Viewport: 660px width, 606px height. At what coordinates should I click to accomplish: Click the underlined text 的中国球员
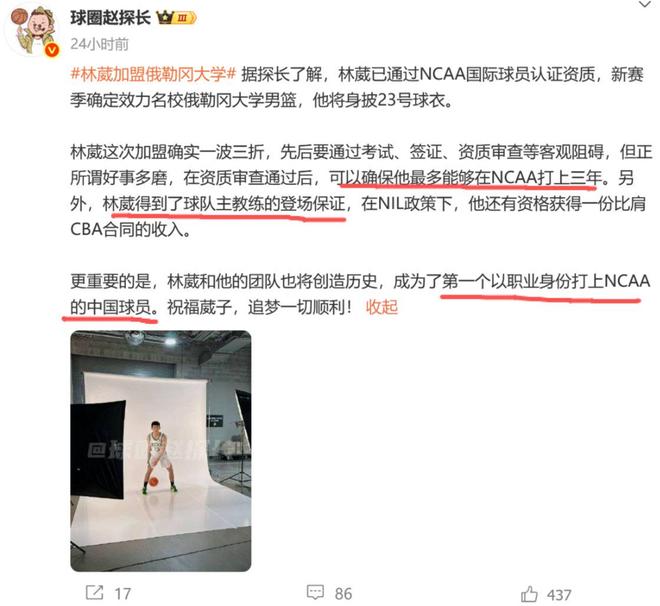[x=111, y=307]
